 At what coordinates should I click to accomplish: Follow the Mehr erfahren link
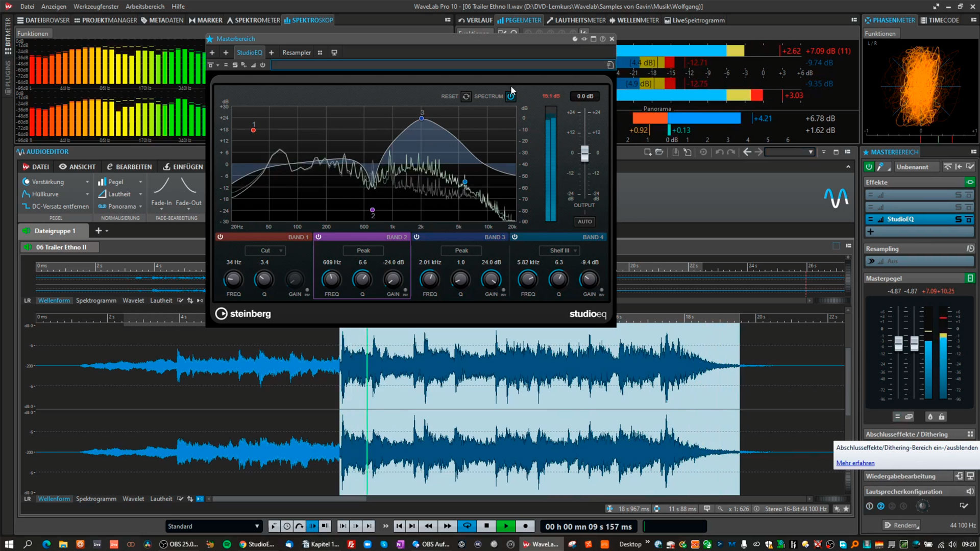pos(855,463)
